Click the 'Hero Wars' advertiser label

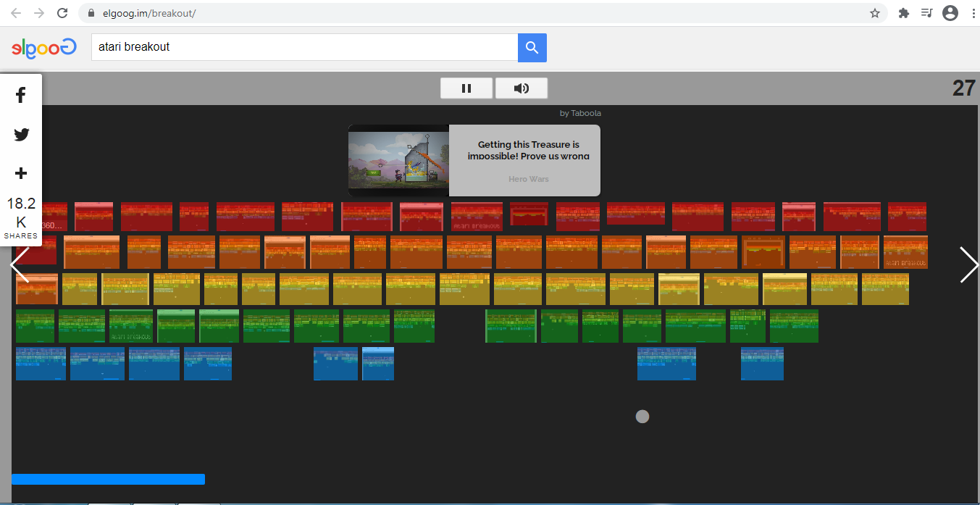click(529, 179)
